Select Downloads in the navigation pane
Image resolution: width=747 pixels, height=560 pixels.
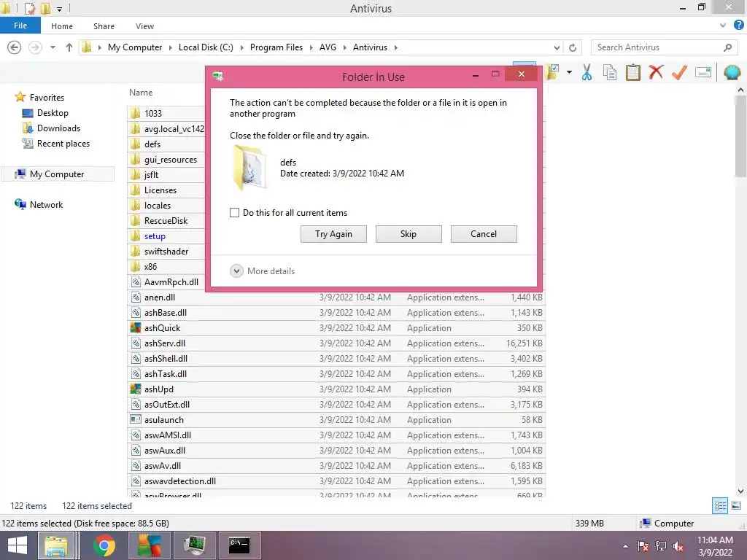click(58, 128)
